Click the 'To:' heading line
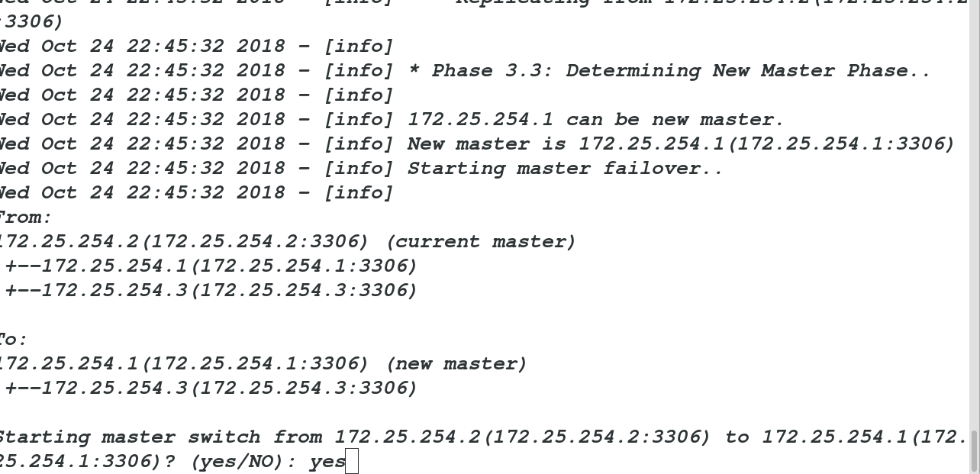980x474 pixels. click(x=13, y=340)
